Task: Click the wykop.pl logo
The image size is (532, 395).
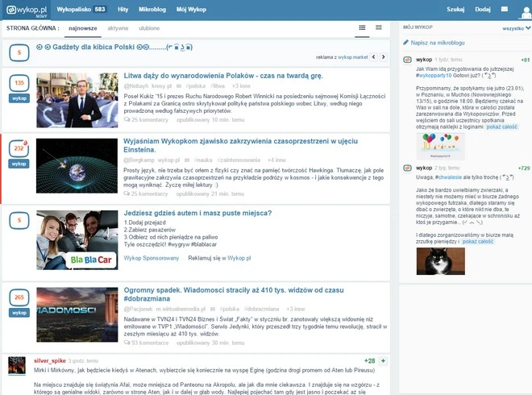Action: (x=31, y=8)
